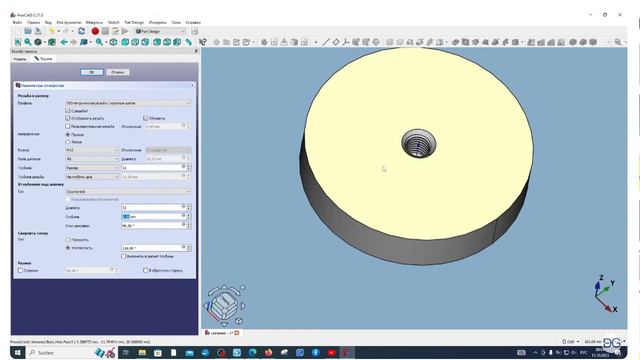640x360 pixels.
Task: Toggle the 'В обратную сторону' checkbox
Action: point(145,270)
